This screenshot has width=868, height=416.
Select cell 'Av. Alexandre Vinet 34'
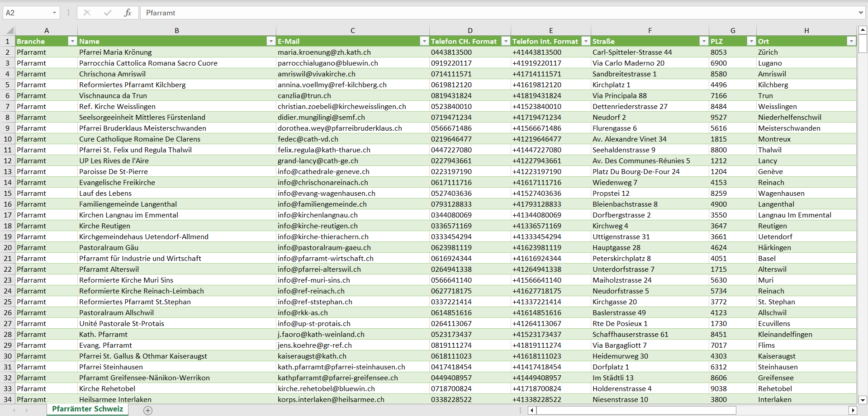(x=650, y=139)
